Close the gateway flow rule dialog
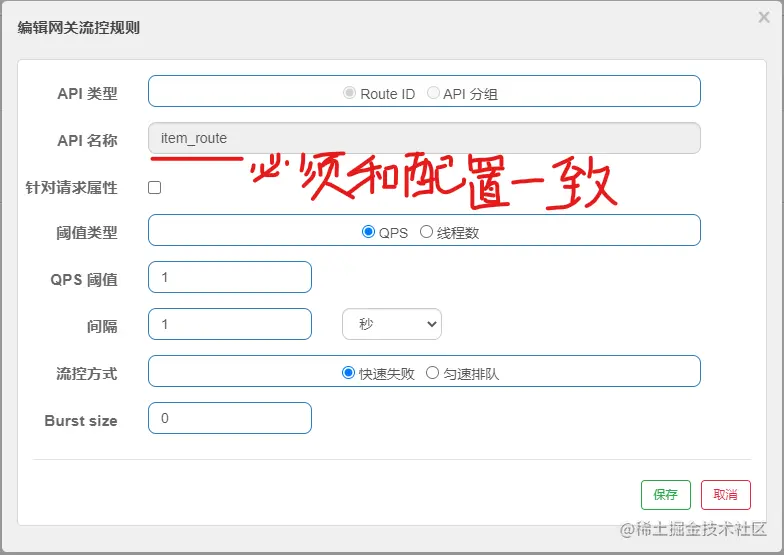 pyautogui.click(x=764, y=18)
